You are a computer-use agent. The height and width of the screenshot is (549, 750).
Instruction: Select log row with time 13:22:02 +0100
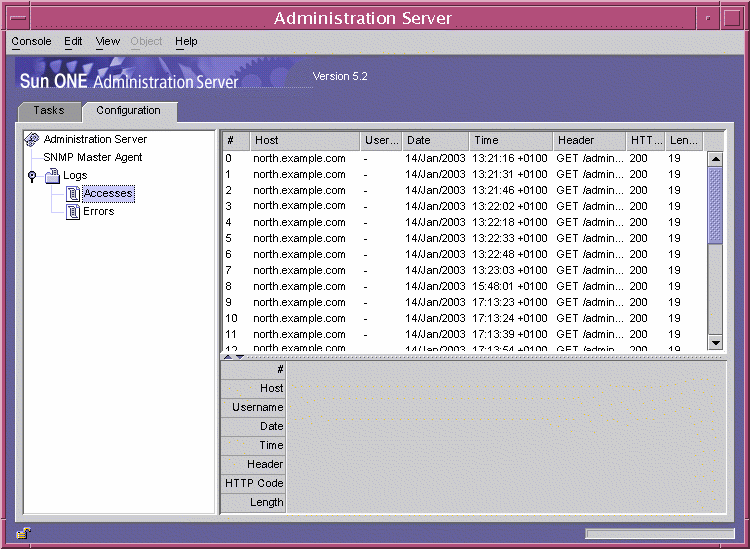pyautogui.click(x=464, y=206)
